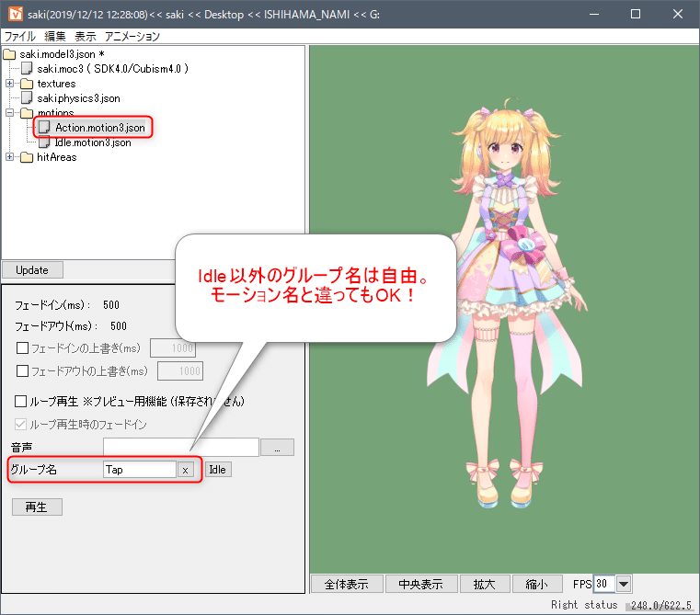Image resolution: width=700 pixels, height=615 pixels.
Task: Enable フェードアウトの上書き checkbox
Action: coord(22,370)
